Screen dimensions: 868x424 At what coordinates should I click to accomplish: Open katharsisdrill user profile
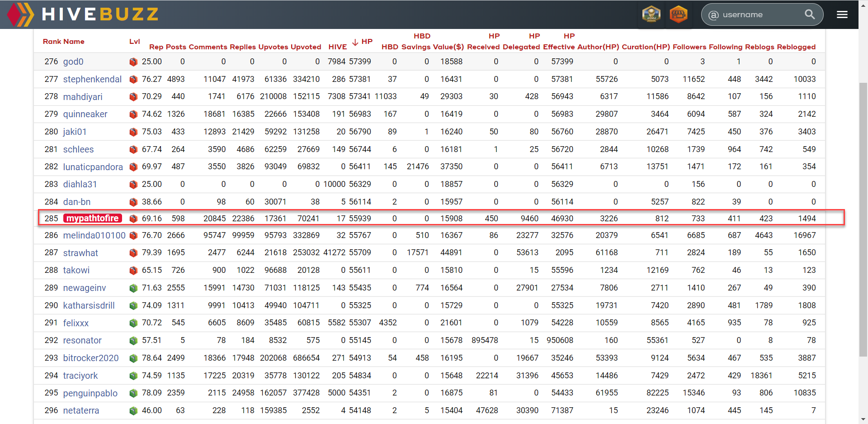coord(89,305)
